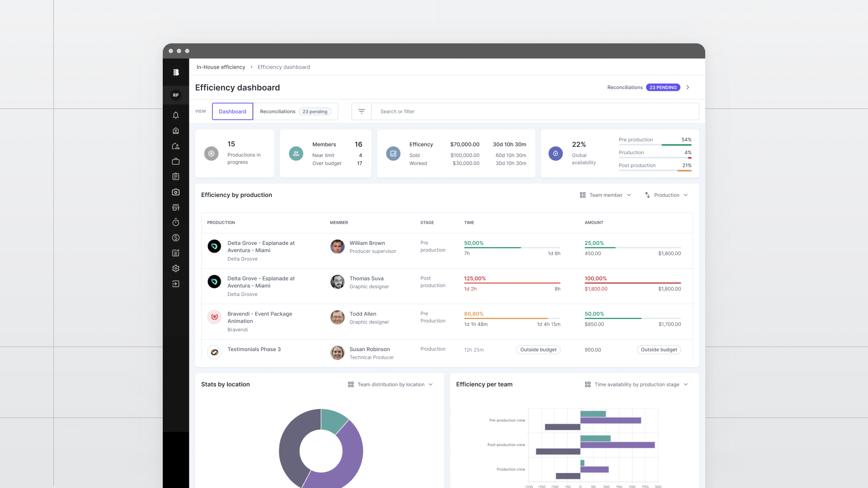Open the Production sort dropdown
The image size is (868, 488).
point(666,195)
